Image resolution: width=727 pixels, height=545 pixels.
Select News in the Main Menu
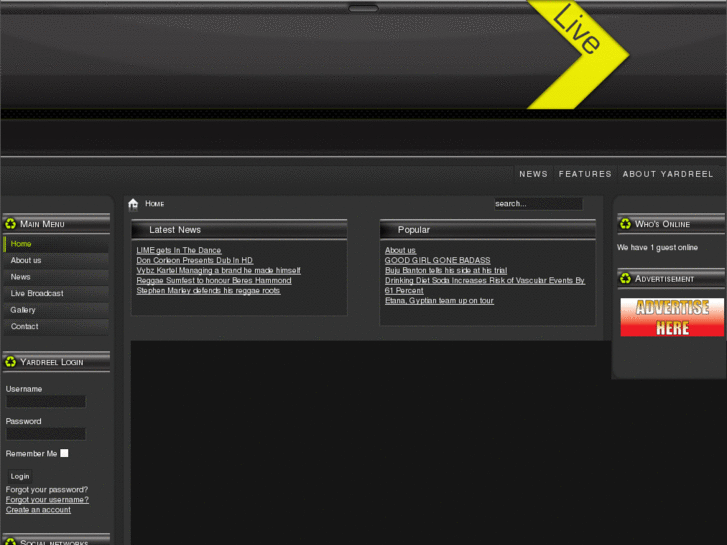pyautogui.click(x=56, y=277)
